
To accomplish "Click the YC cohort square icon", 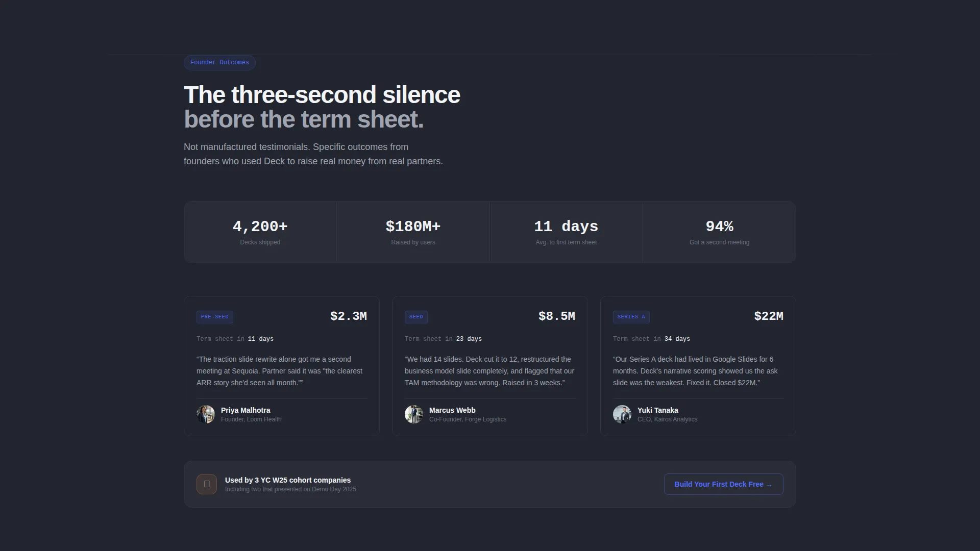I will coord(207,484).
